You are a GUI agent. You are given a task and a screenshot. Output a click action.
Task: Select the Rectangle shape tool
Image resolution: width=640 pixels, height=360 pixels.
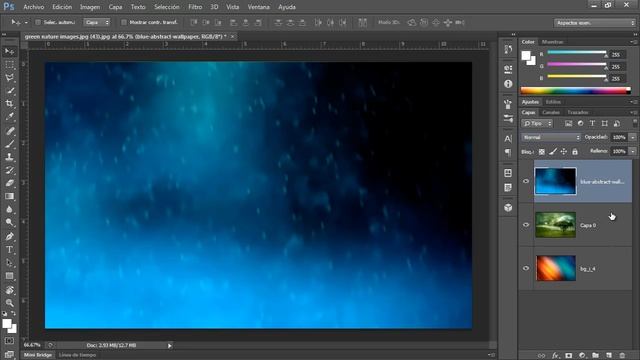click(9, 276)
